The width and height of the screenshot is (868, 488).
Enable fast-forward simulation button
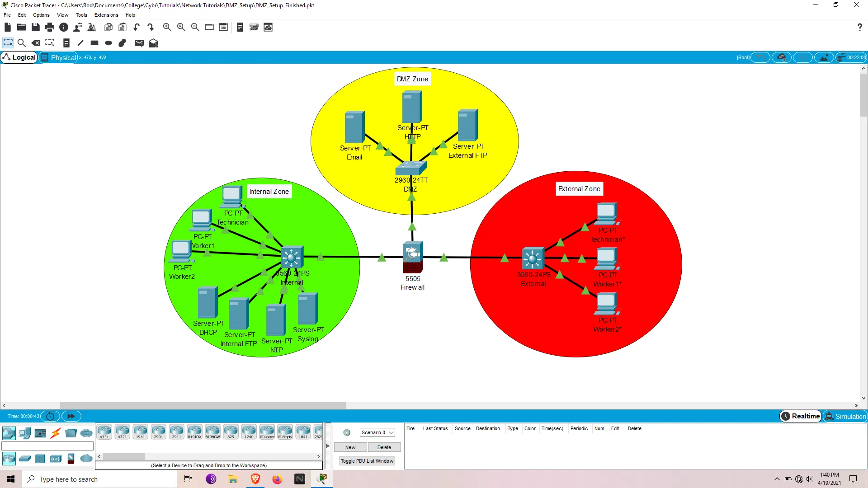[x=71, y=416]
